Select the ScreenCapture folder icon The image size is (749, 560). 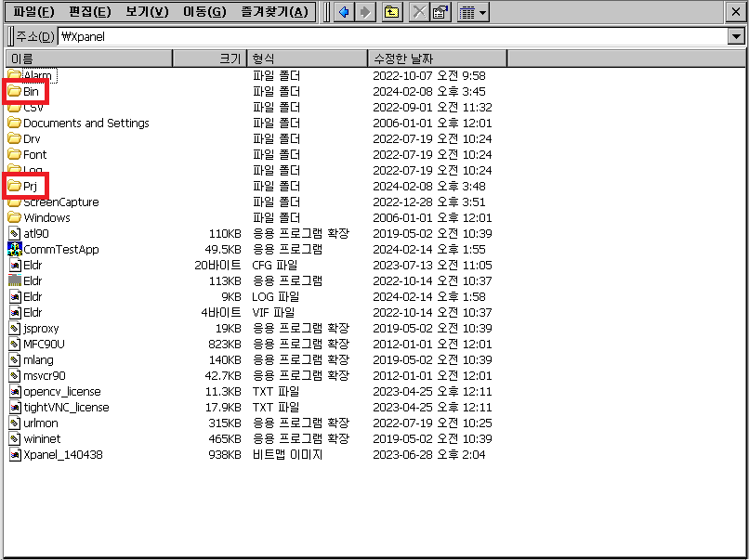(14, 202)
